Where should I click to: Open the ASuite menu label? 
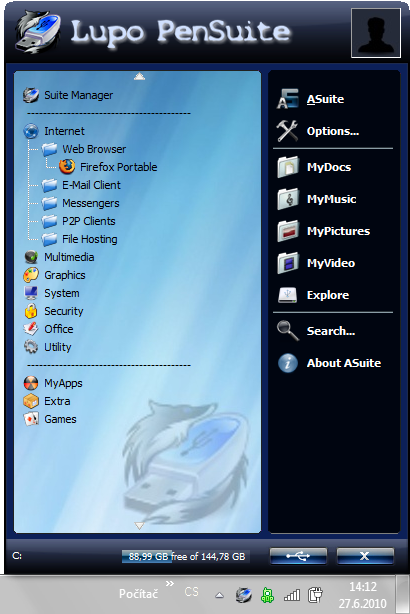[325, 99]
